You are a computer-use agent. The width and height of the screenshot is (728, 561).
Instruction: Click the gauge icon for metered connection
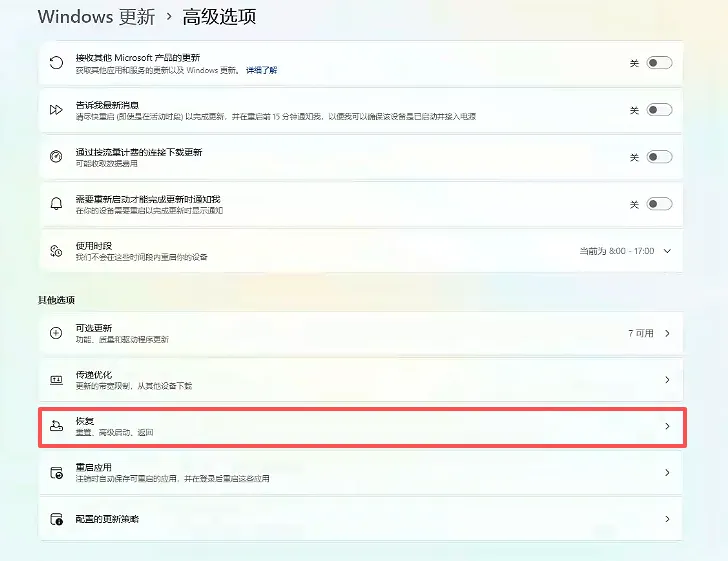point(56,157)
